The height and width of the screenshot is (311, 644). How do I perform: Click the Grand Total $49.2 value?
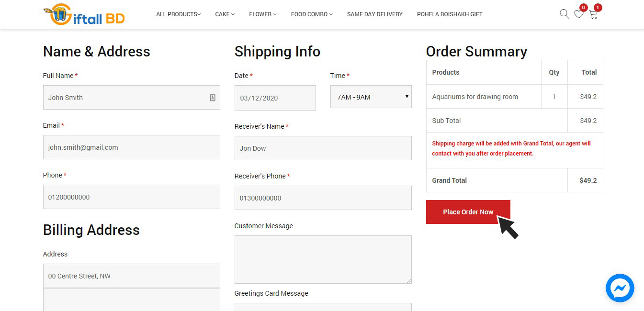[588, 180]
